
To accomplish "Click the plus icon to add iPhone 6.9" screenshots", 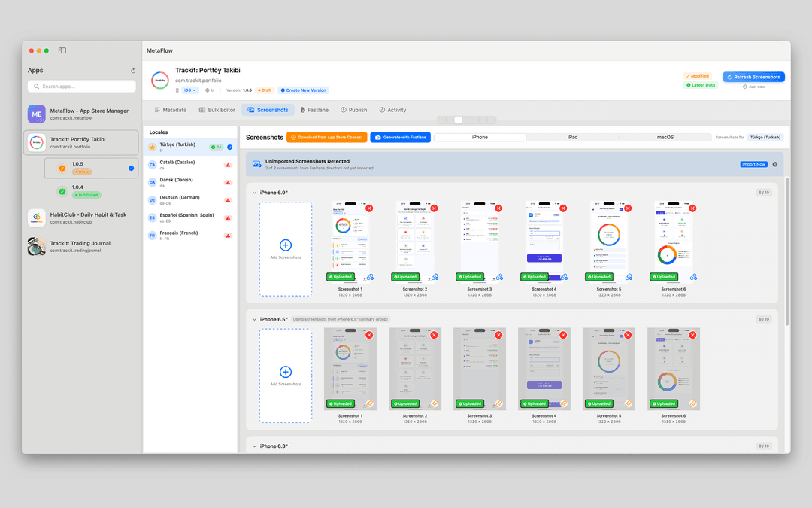I will pos(285,245).
